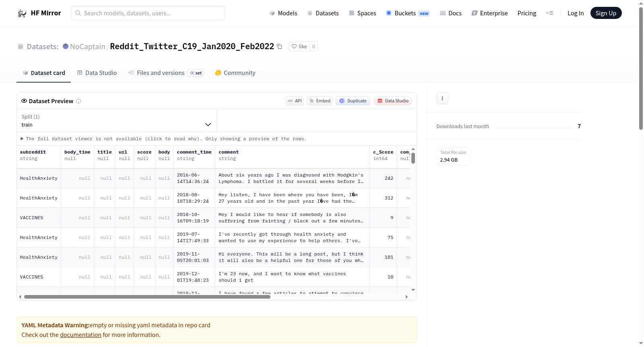Click the NoCaptain avatar icon

coord(66,46)
